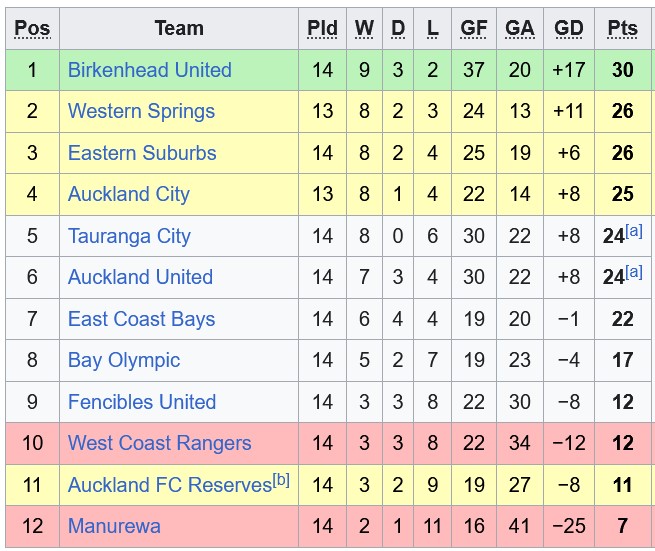655x551 pixels.
Task: Click the Auckland City link
Action: click(x=128, y=194)
